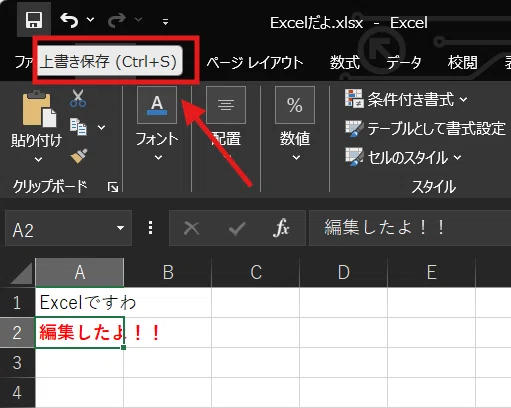The width and height of the screenshot is (511, 408).
Task: Click the Save floppy disk icon
Action: point(34,20)
